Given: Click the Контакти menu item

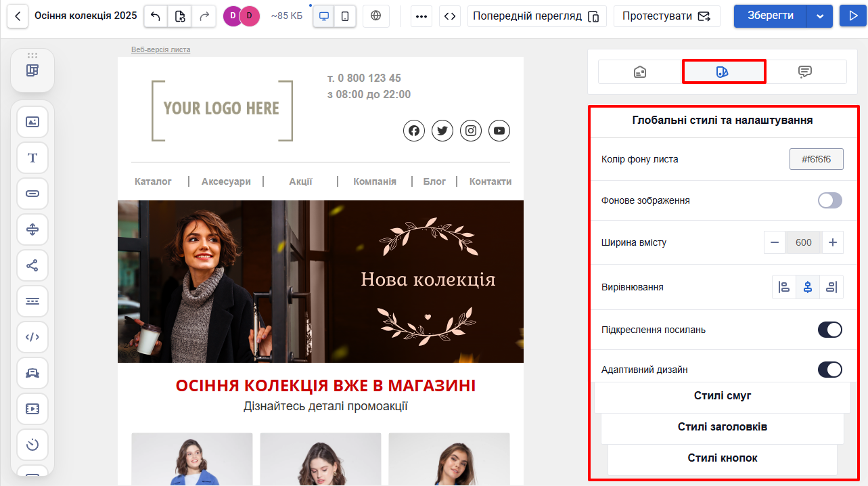Looking at the screenshot, I should 490,181.
